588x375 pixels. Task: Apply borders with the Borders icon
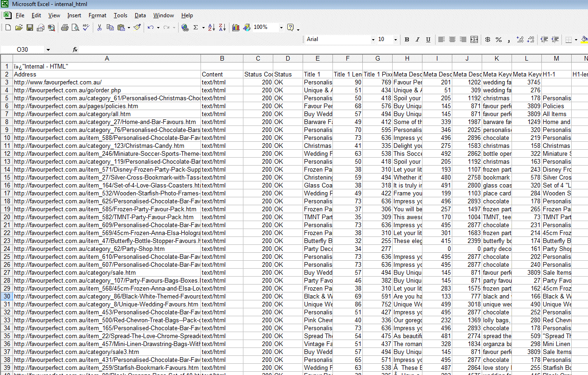coord(568,40)
